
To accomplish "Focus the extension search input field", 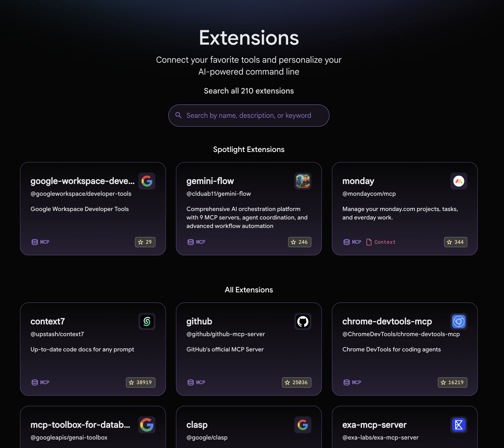I will pyautogui.click(x=249, y=116).
